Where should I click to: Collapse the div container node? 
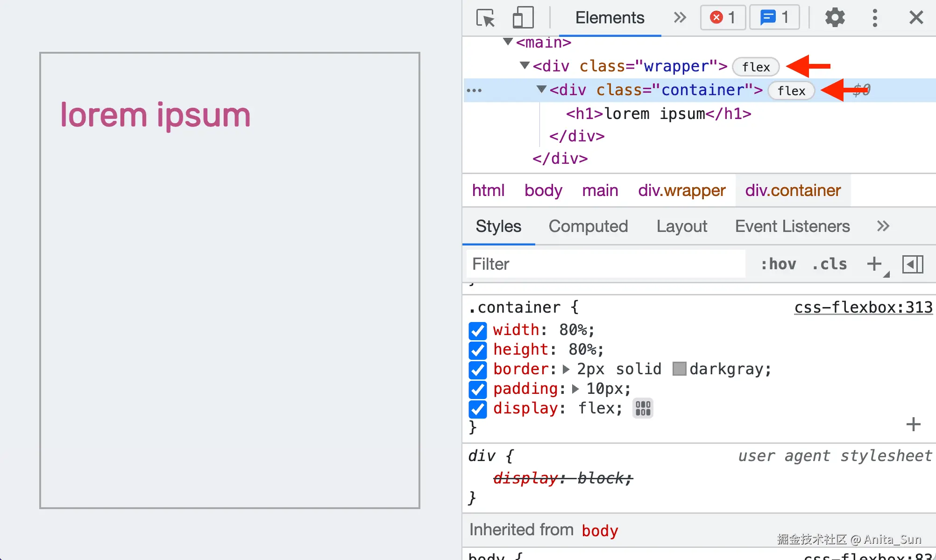(x=542, y=89)
